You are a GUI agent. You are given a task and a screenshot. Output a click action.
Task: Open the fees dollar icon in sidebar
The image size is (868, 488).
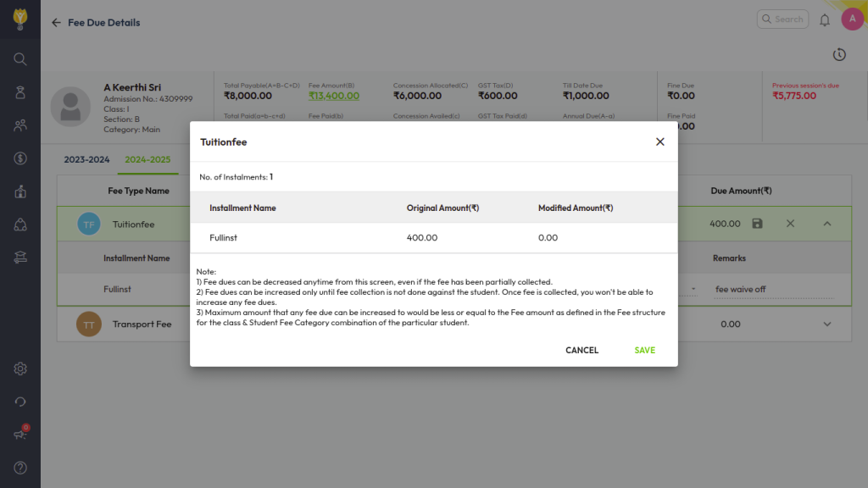point(20,158)
